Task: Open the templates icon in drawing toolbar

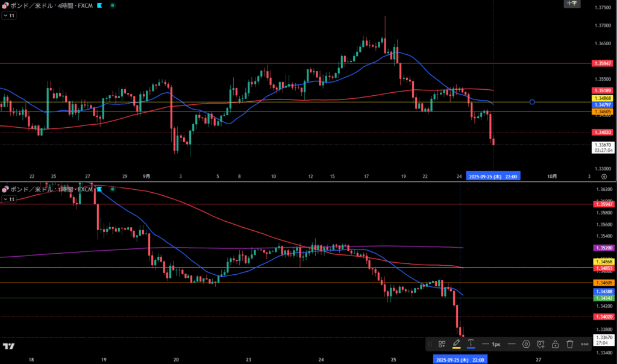Action: [442, 344]
